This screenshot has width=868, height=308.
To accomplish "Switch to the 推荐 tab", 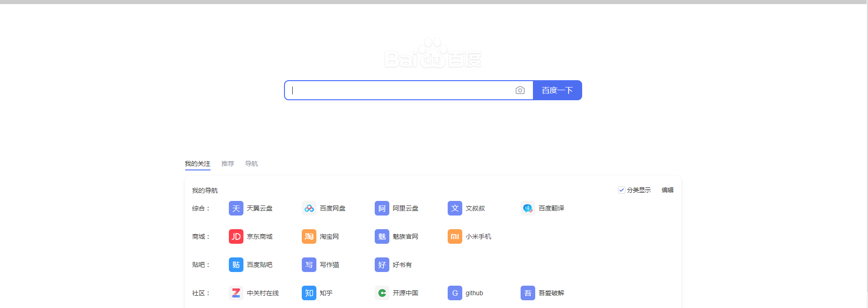I will click(x=227, y=164).
